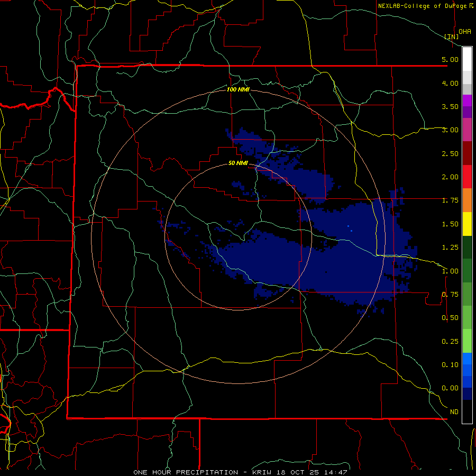
Task: Click the '0.25' legend value
Action: coord(450,342)
